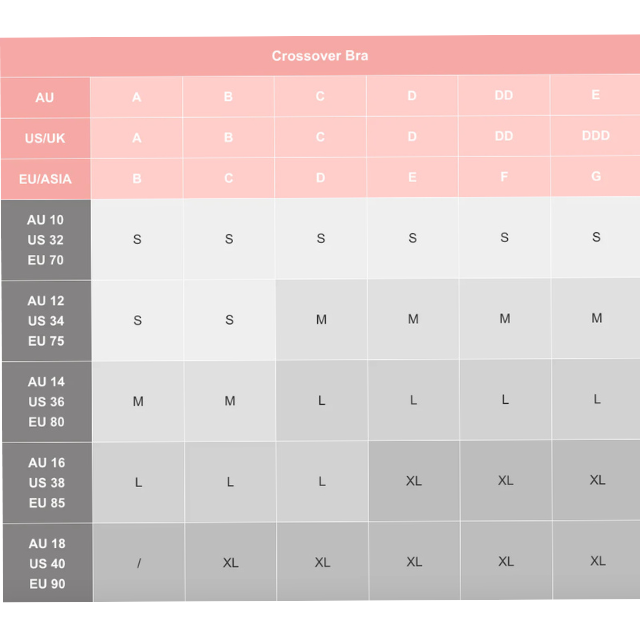Click the first L in AU 14 row
640x640 pixels.
coord(321,400)
